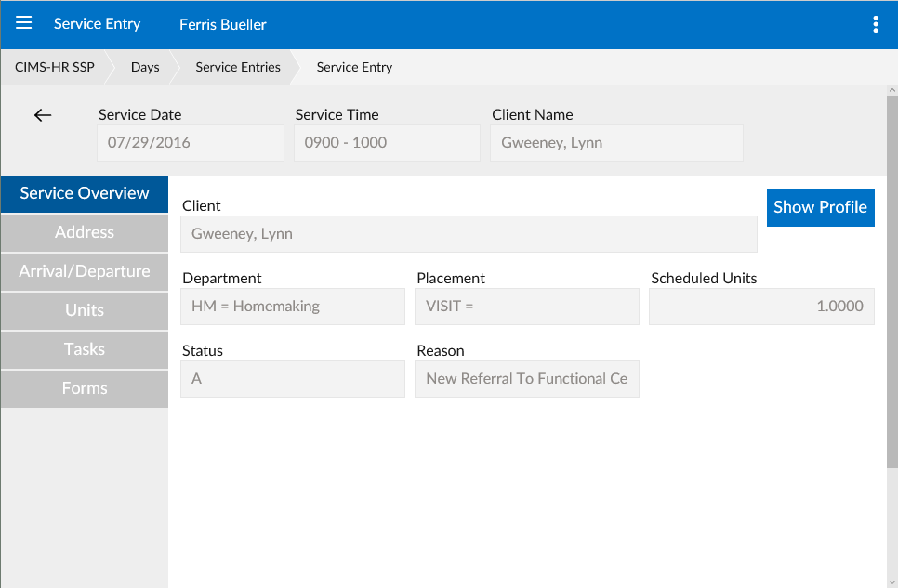
Task: Open the hamburger menu icon
Action: [23, 23]
